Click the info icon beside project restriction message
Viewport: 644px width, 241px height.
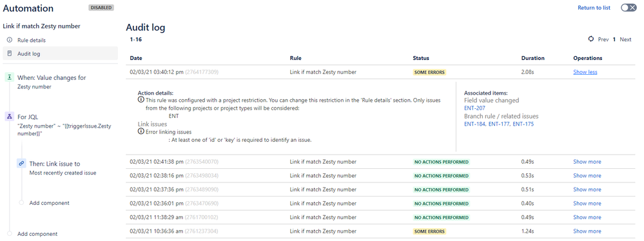[141, 100]
